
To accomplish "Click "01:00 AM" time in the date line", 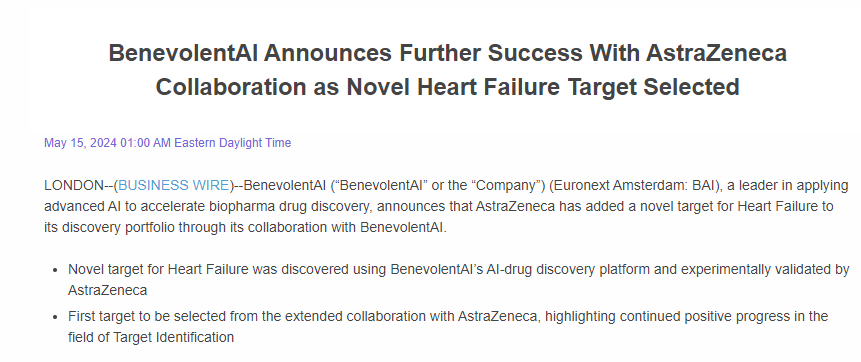I will 145,143.
